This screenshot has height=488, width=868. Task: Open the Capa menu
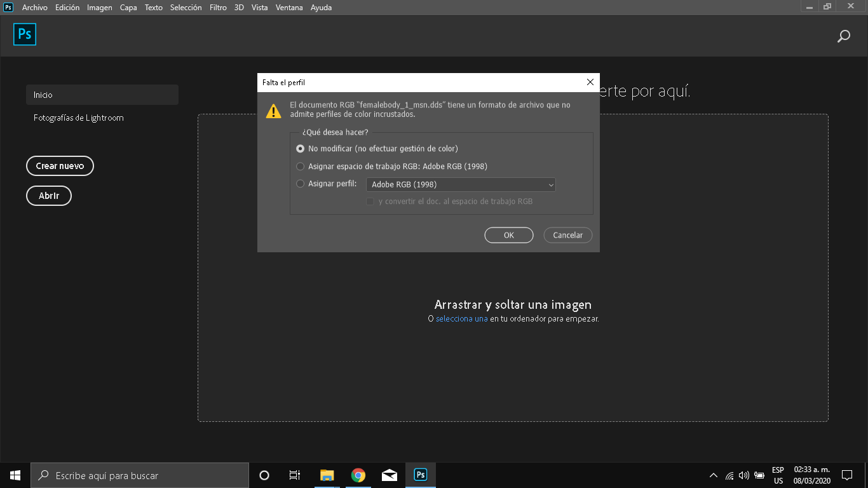click(128, 8)
